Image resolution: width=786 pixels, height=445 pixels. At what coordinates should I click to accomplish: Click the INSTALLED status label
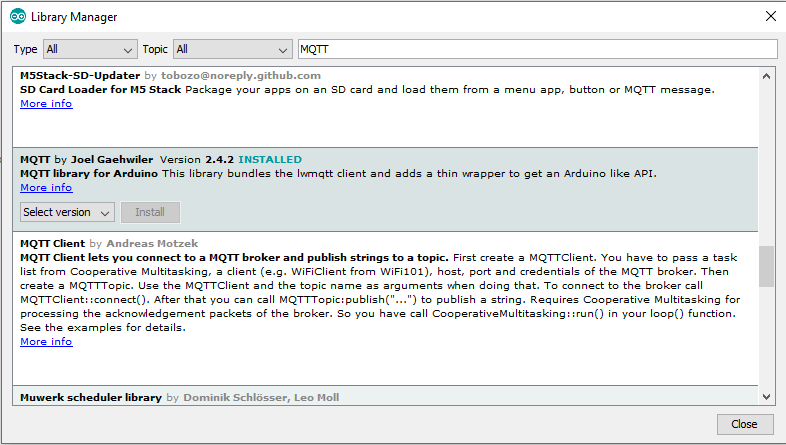(x=270, y=160)
